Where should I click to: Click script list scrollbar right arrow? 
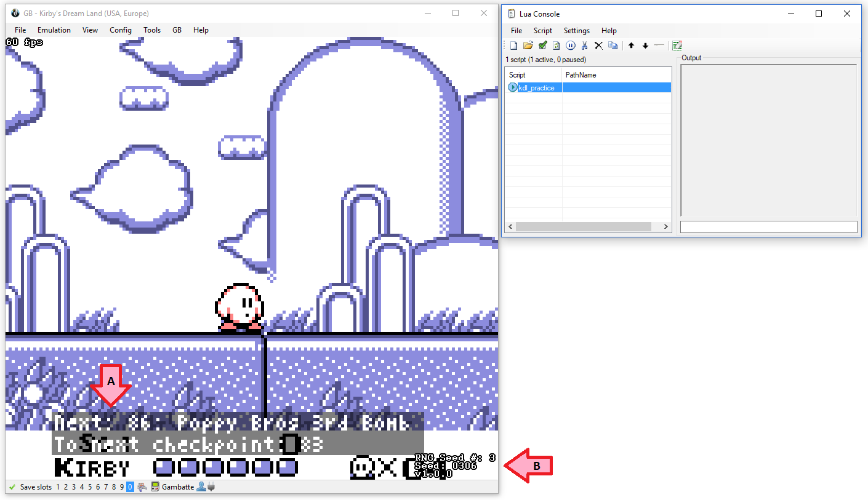coord(666,227)
